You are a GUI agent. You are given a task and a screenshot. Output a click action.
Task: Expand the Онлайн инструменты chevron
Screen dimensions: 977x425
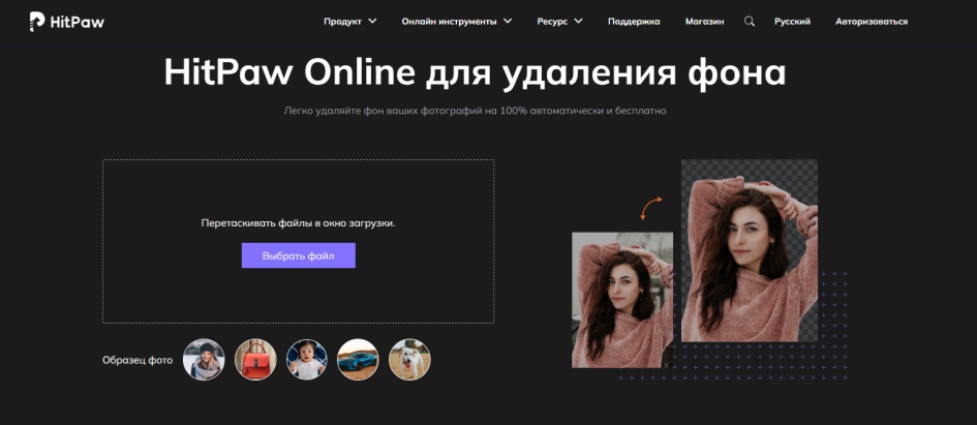click(x=508, y=21)
